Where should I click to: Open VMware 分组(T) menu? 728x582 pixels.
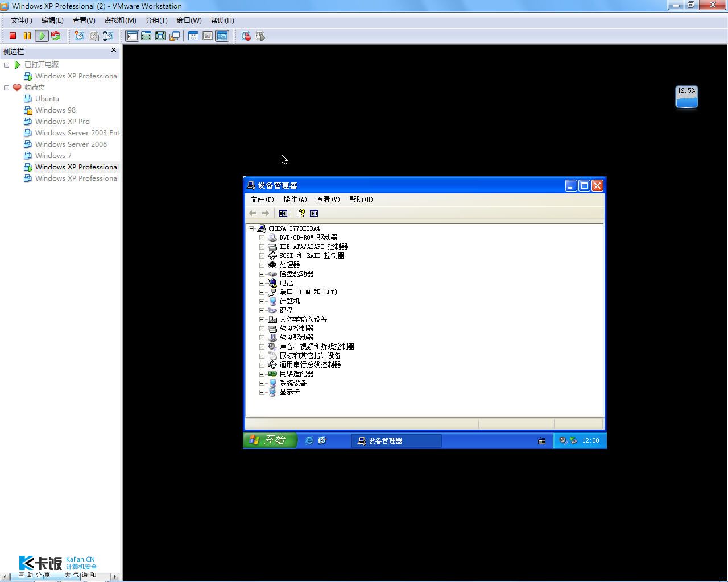[x=156, y=20]
